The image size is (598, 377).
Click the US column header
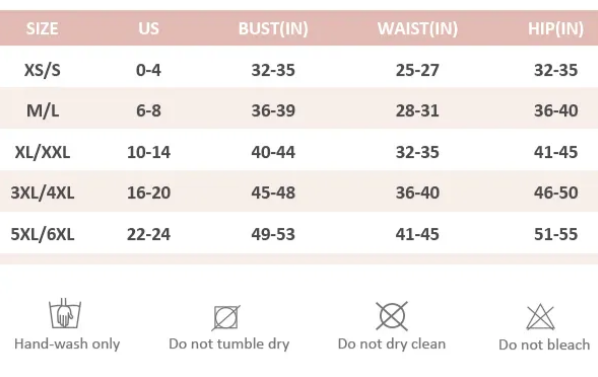149,29
